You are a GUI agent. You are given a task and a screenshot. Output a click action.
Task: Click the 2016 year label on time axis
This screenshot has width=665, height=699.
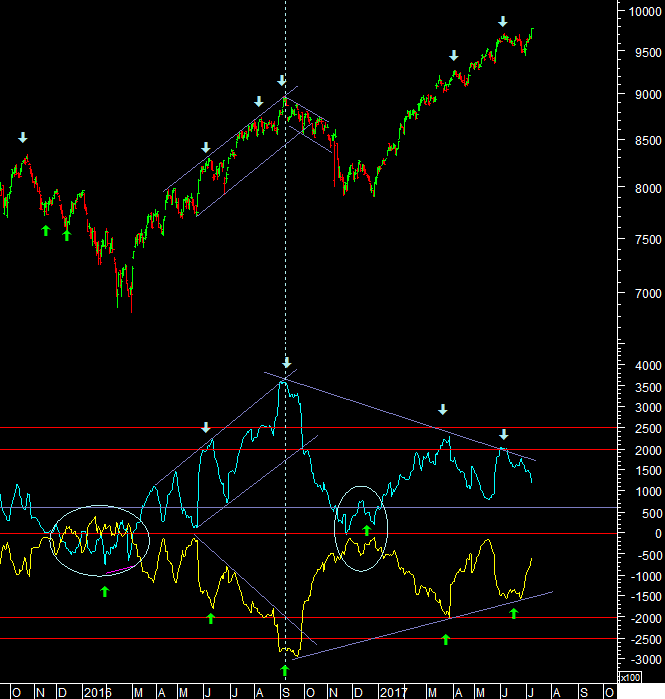tap(97, 692)
